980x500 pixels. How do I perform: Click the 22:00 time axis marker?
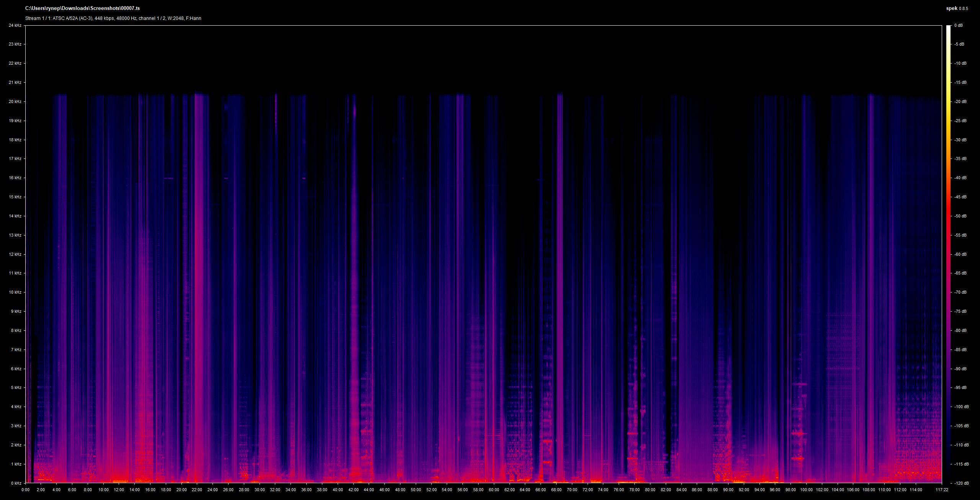click(197, 490)
